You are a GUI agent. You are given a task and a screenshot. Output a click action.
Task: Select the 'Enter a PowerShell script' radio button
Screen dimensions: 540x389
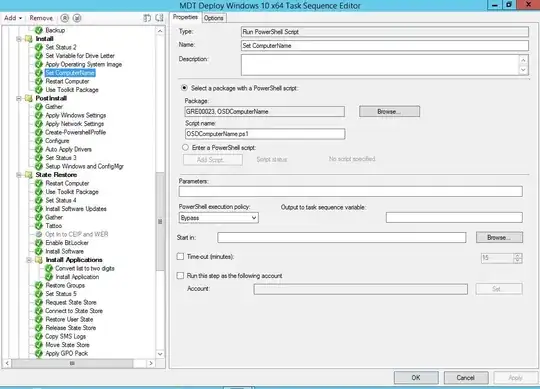[x=185, y=147]
